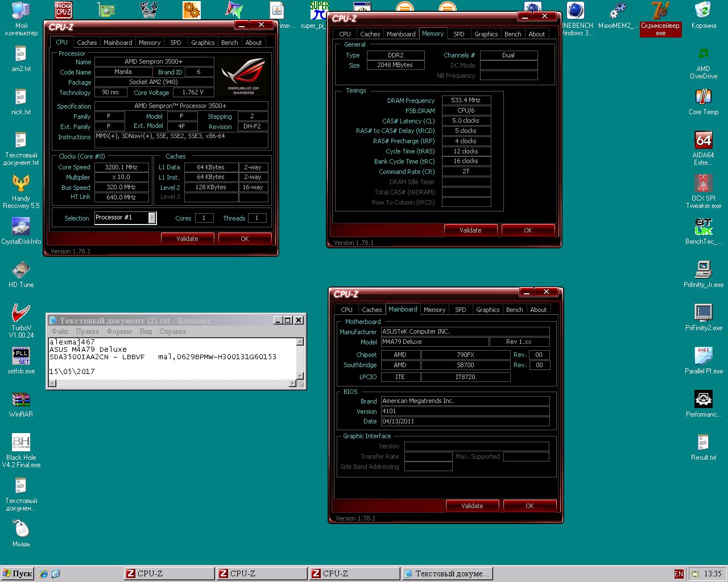Launch BenchTec desktop icon

coord(704,231)
